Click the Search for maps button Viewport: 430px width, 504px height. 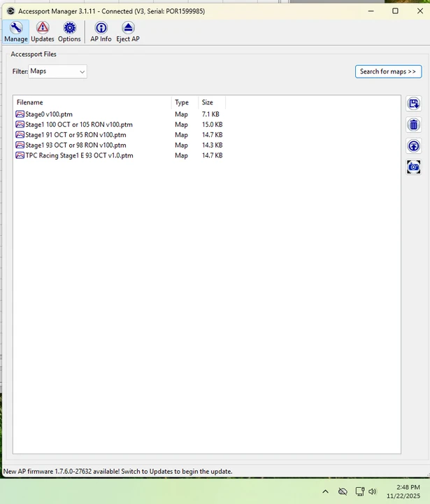pos(388,71)
